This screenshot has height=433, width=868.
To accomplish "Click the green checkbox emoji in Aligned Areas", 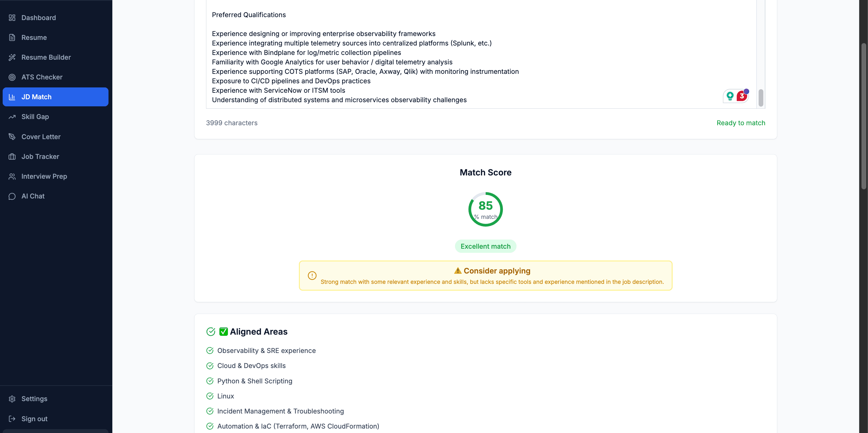I will (224, 332).
